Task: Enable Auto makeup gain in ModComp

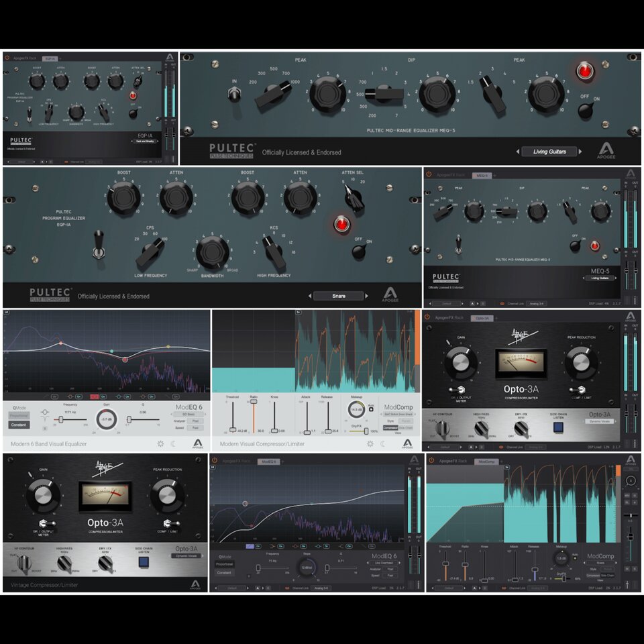Action: [371, 409]
